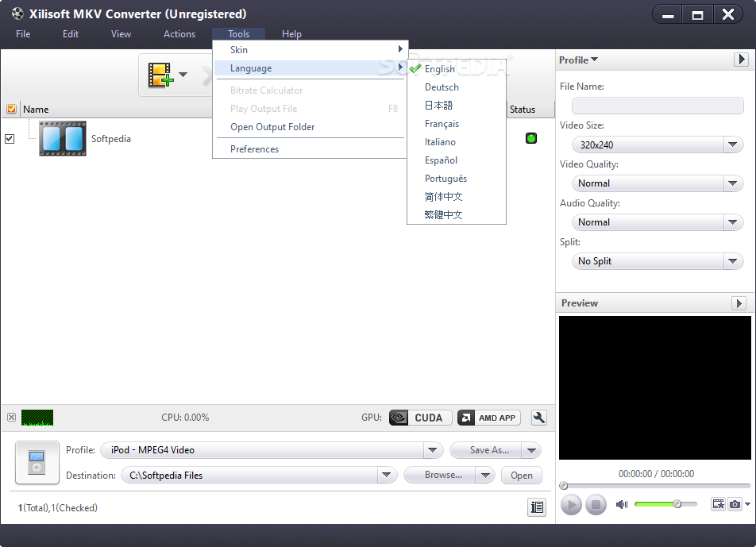
Task: Open the iPod - MPEG4 Video profile dropdown
Action: pyautogui.click(x=432, y=450)
